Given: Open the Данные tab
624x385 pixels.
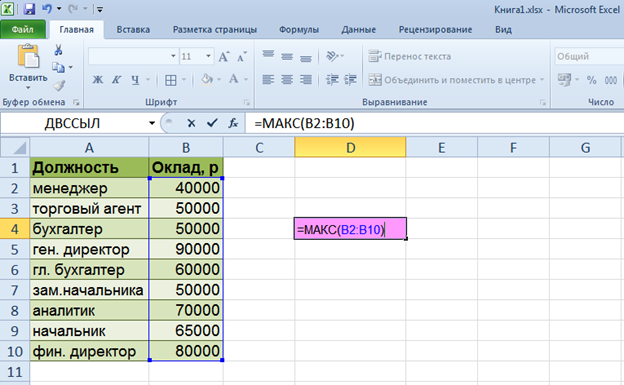Looking at the screenshot, I should tap(359, 30).
